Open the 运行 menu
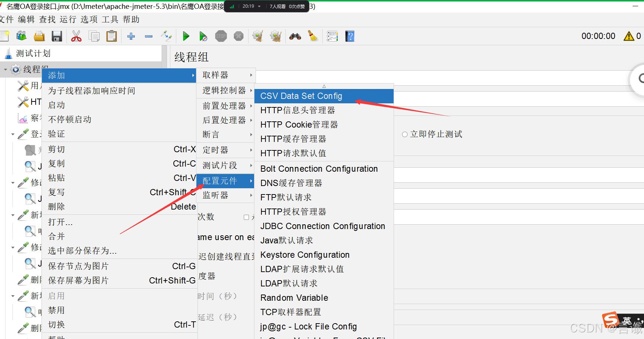Screen dimensions: 644x339 68,19
